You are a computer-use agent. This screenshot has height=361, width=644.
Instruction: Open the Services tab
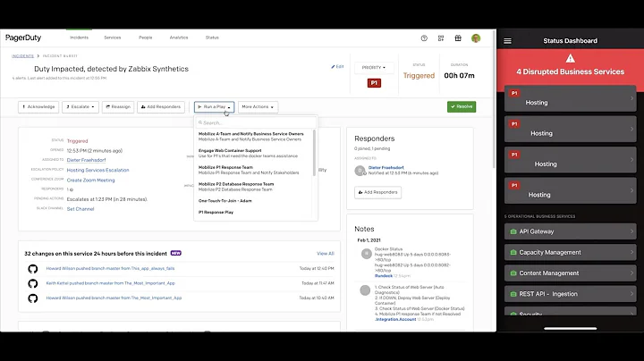(x=113, y=38)
